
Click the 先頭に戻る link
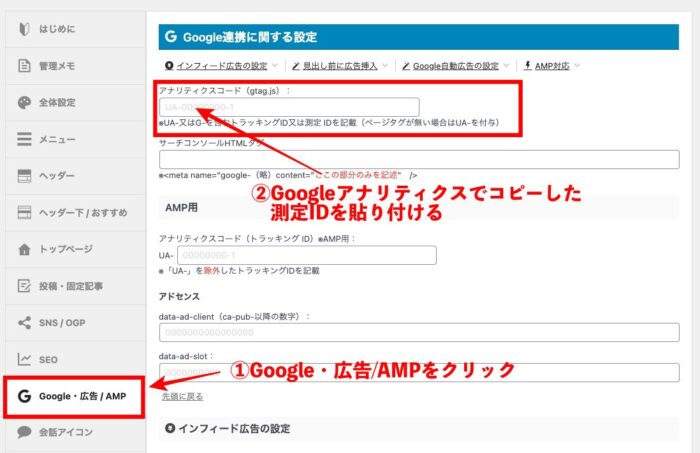(182, 396)
